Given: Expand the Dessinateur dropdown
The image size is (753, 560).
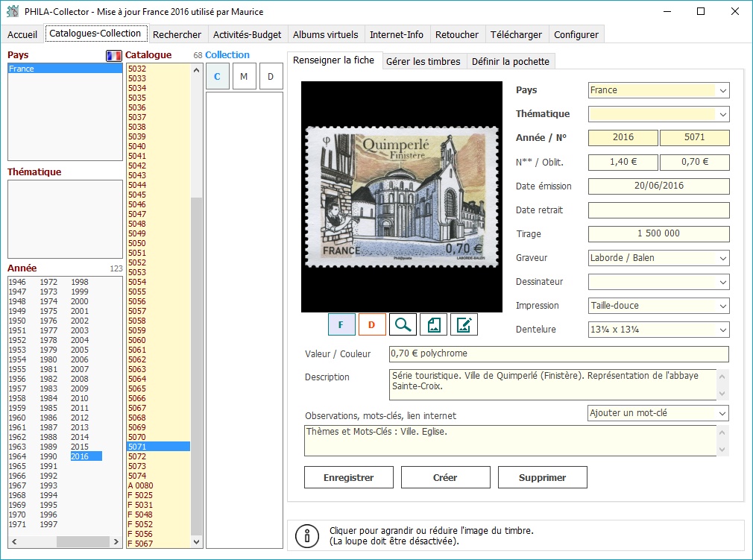Looking at the screenshot, I should (722, 282).
